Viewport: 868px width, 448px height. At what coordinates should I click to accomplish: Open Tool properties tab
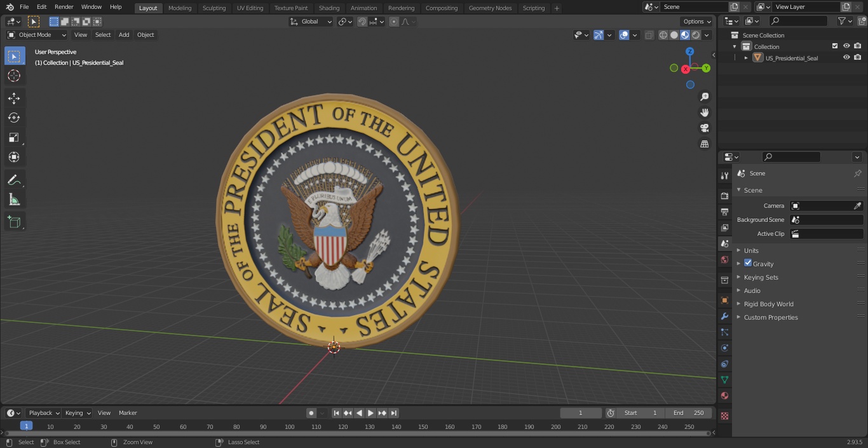point(724,176)
